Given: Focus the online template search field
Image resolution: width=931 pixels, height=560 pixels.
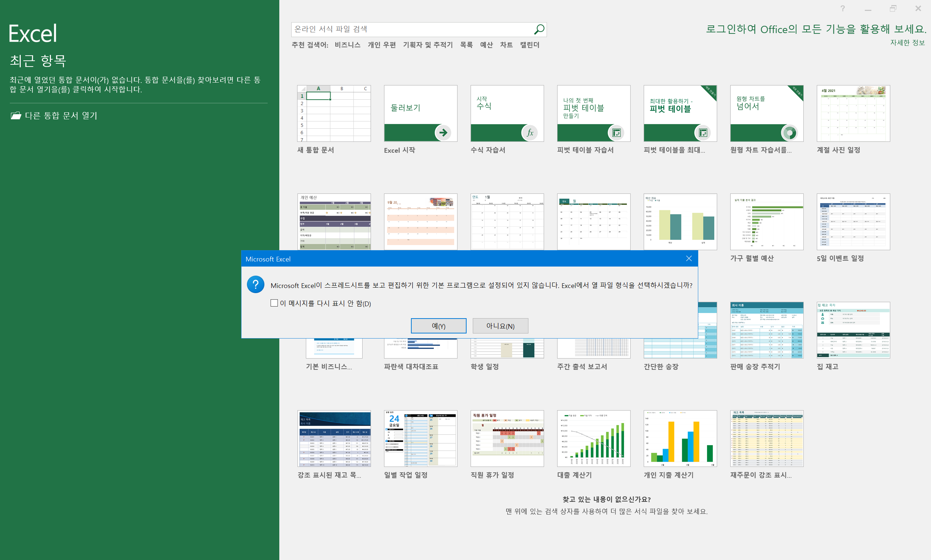Looking at the screenshot, I should click(411, 29).
